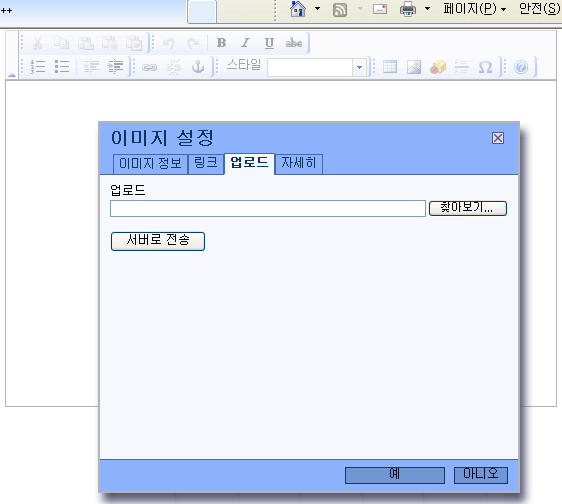Expand the Print dropdown arrow
This screenshot has height=504, width=562.
coord(427,9)
